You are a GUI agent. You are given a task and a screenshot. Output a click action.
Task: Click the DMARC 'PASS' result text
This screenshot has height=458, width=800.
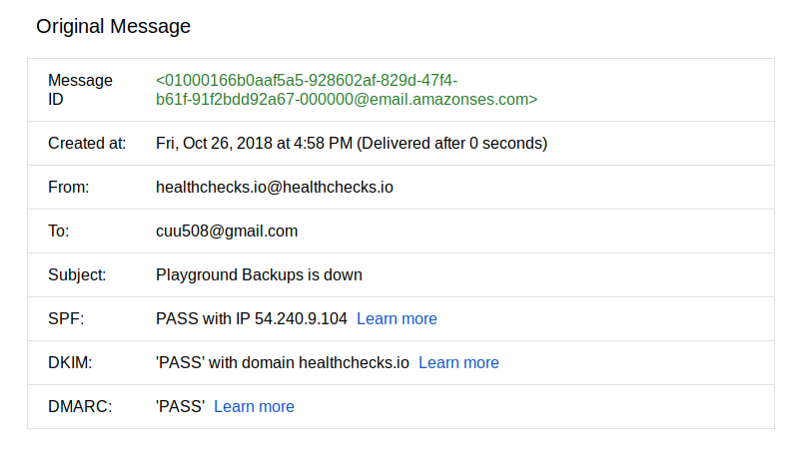[x=180, y=407]
